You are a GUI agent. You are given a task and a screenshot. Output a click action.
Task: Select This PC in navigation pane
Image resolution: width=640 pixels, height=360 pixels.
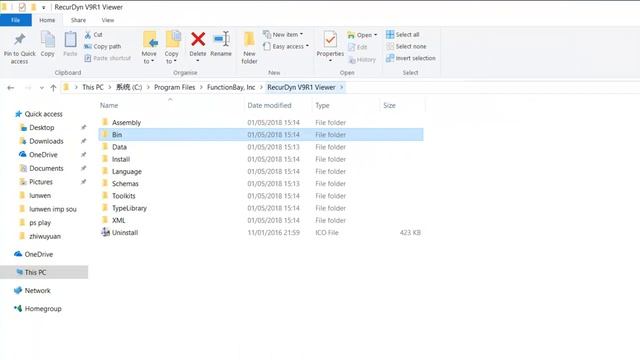click(44, 272)
